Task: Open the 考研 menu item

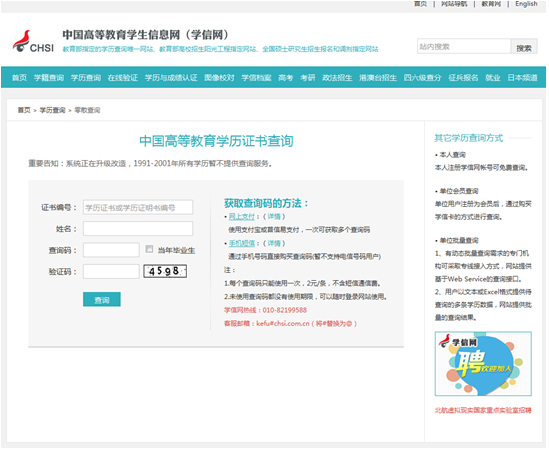Action: (308, 78)
